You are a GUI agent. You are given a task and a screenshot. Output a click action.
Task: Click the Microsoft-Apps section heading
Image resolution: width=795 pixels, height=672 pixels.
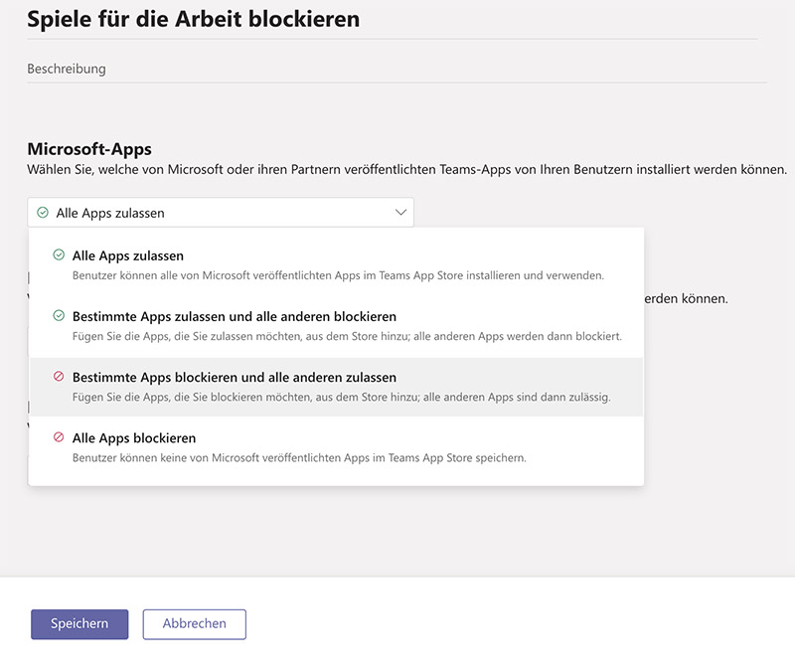(89, 149)
